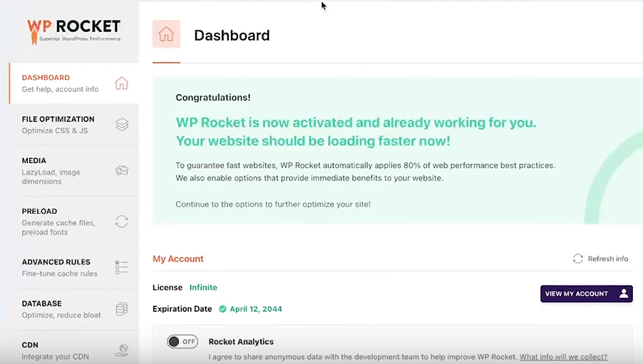Go to the Preload settings tab
The width and height of the screenshot is (643, 364).
click(74, 222)
